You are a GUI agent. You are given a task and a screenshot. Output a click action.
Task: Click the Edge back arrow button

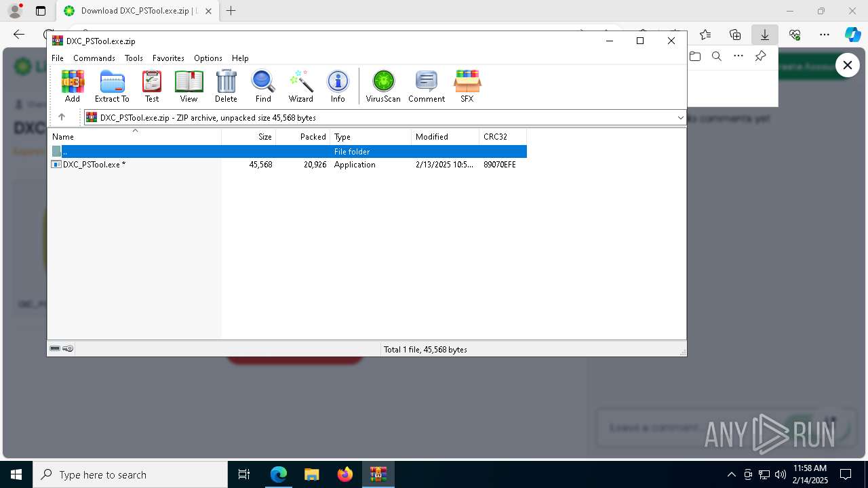point(19,35)
